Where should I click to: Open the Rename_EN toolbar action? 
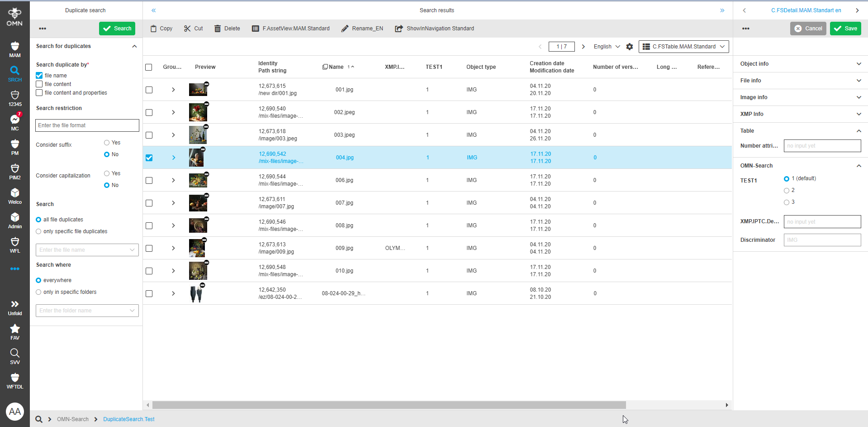[x=362, y=28]
